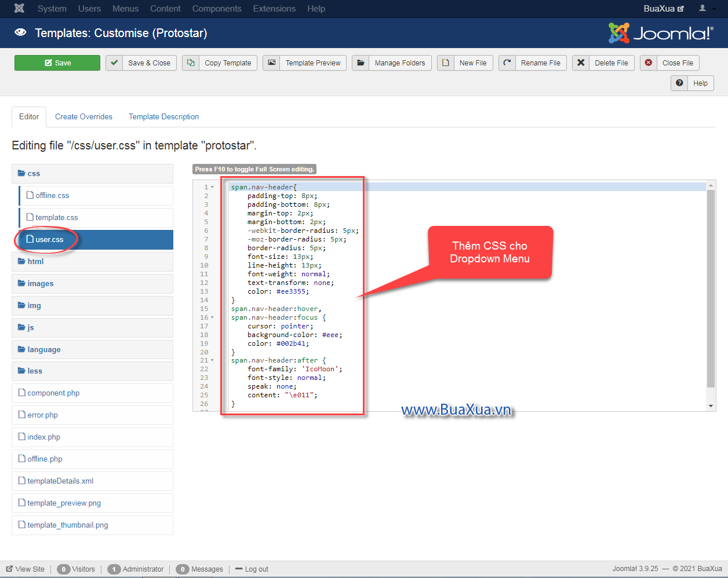Open the Menus menu

pyautogui.click(x=125, y=9)
